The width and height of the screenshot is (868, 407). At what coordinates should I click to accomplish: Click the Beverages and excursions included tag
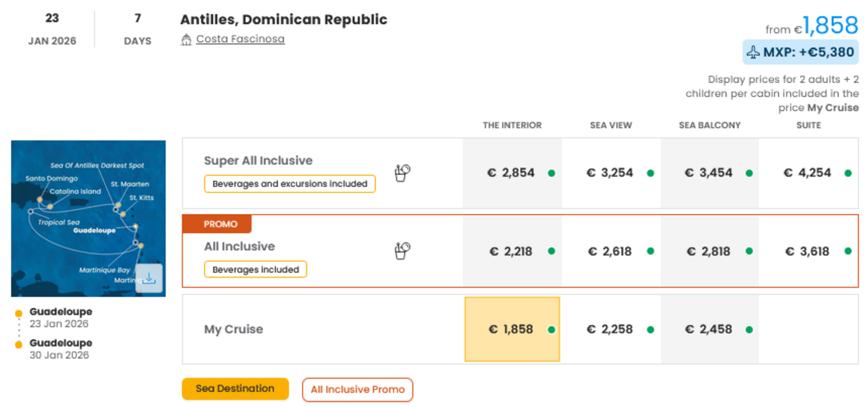[290, 184]
